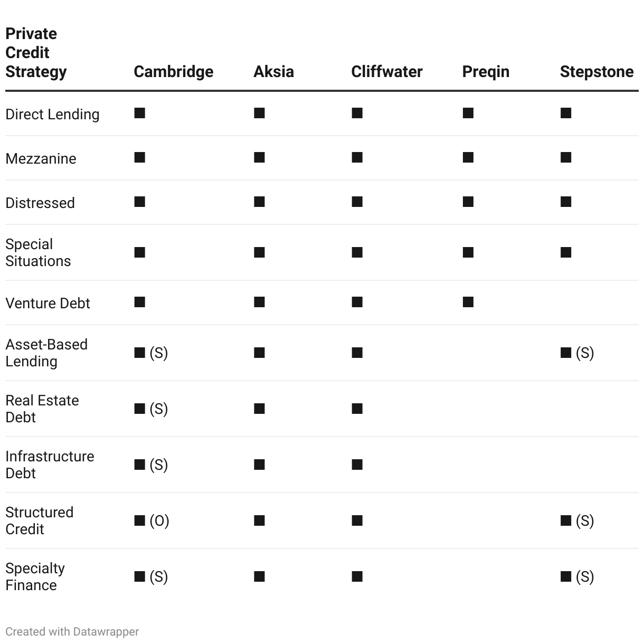Select Stepstone Specialty Finance (S) marker
The image size is (644, 644).
(x=577, y=577)
